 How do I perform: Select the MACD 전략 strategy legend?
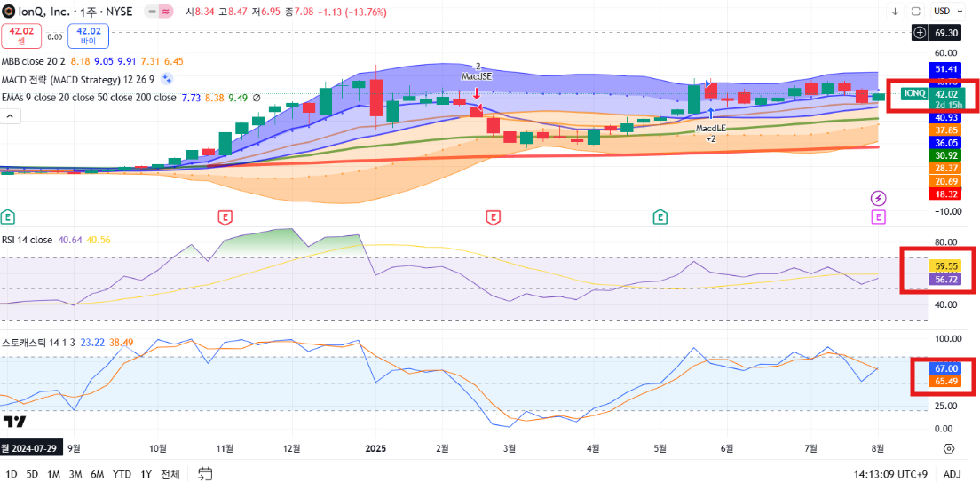tap(77, 79)
